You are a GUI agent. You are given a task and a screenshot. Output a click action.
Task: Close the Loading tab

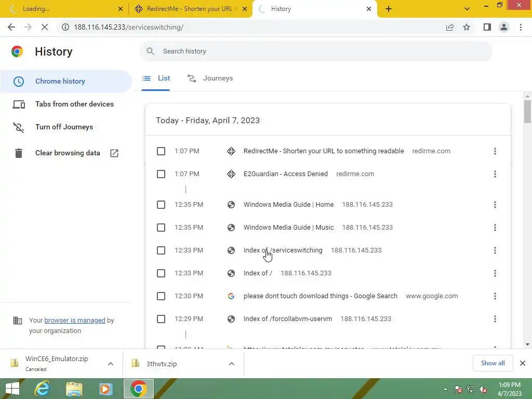(121, 9)
